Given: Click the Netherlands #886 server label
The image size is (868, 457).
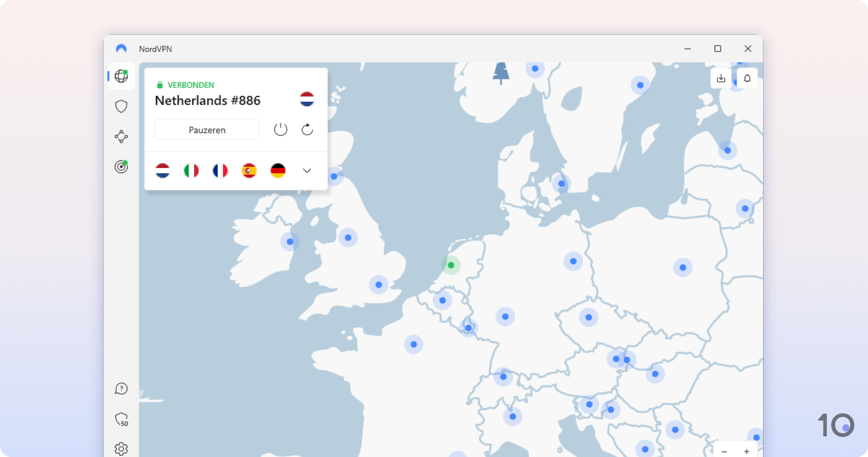Looking at the screenshot, I should tap(207, 101).
